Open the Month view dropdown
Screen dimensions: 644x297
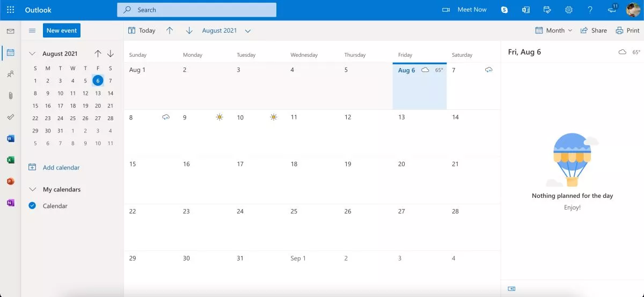[554, 31]
